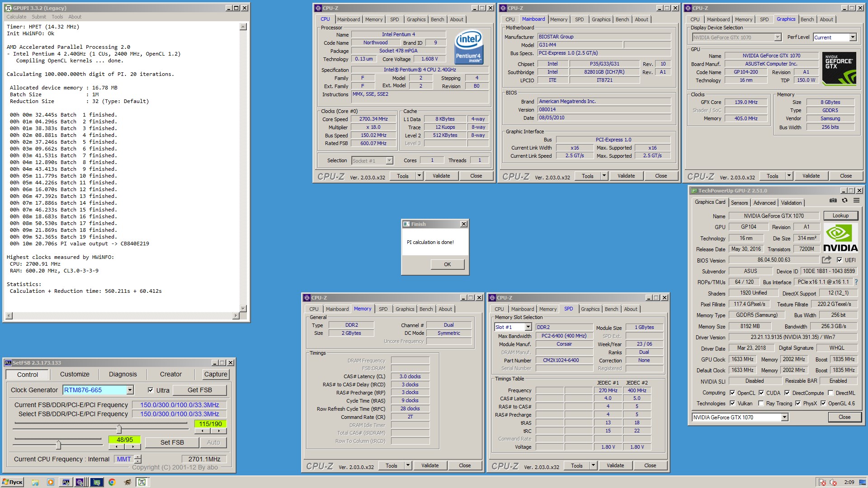
Task: Click Validate in the Mainboard CPU-Z window
Action: click(x=626, y=176)
